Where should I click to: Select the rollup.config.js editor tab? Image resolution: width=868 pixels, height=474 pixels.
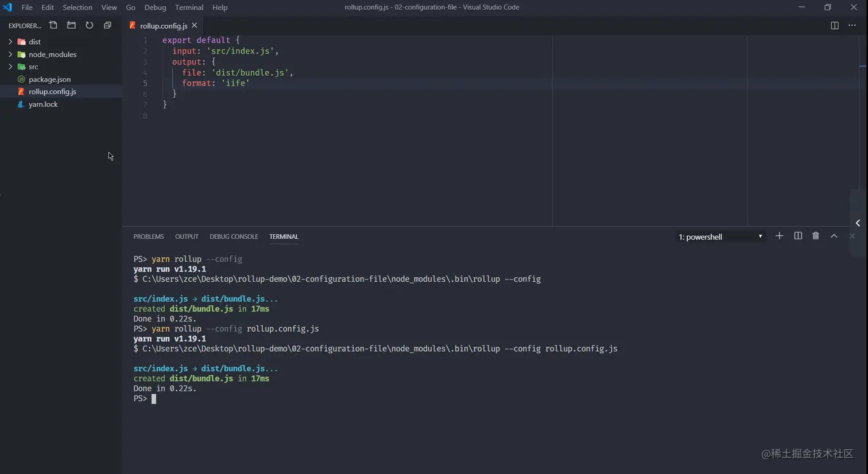click(x=164, y=25)
